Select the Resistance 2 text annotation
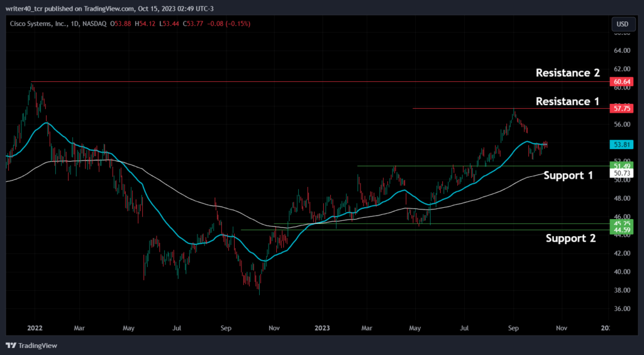The image size is (644, 355). 568,73
